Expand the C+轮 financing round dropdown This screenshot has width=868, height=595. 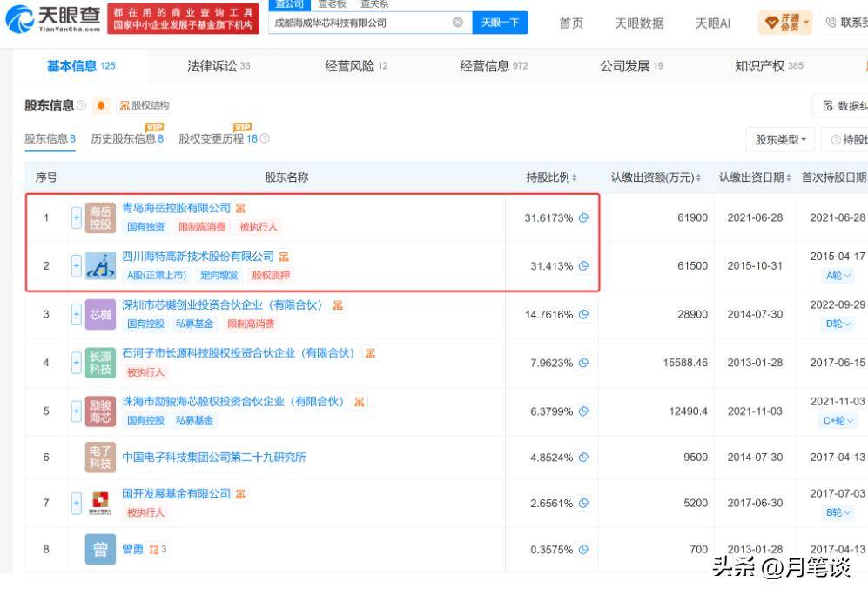(x=838, y=421)
